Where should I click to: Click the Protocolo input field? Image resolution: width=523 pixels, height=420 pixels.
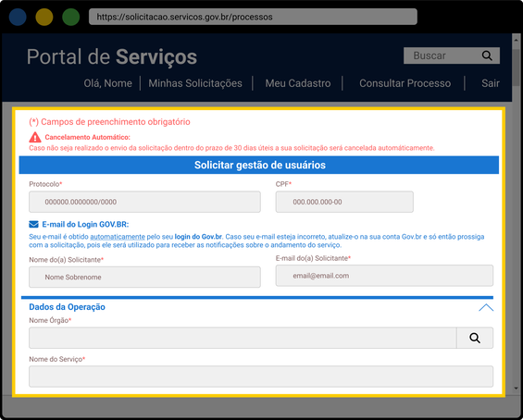144,202
